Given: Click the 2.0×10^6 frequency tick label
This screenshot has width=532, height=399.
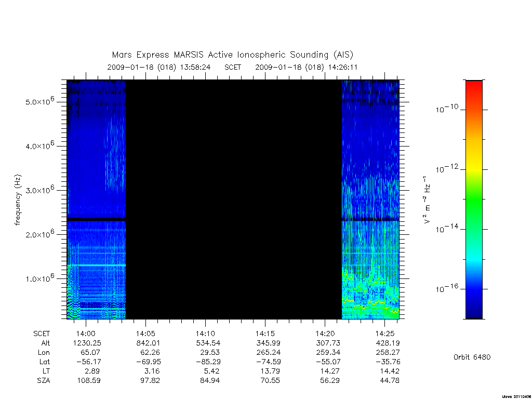Looking at the screenshot, I should tap(39, 234).
